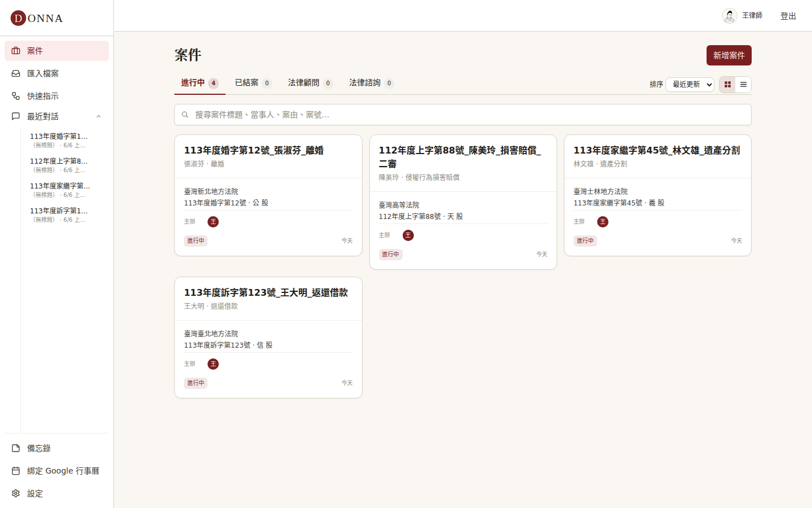Click 林文雄 · 遺產分割 subtitle
The height and width of the screenshot is (508, 812).
click(x=600, y=164)
